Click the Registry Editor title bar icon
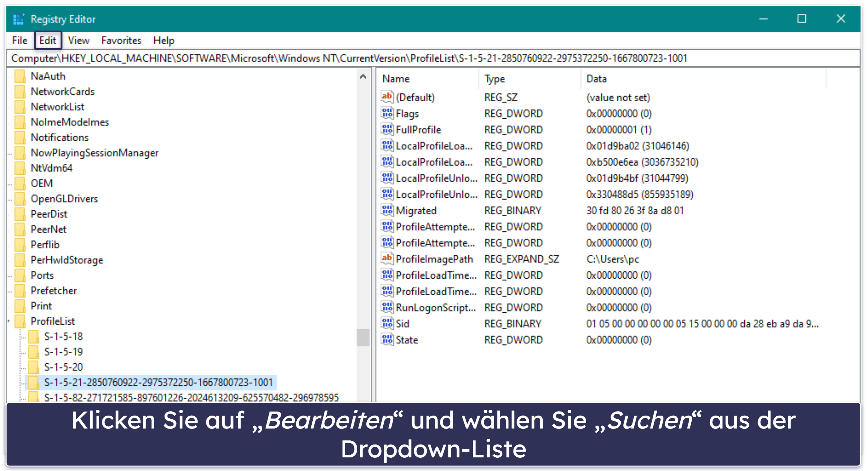The width and height of the screenshot is (868, 471). point(18,19)
